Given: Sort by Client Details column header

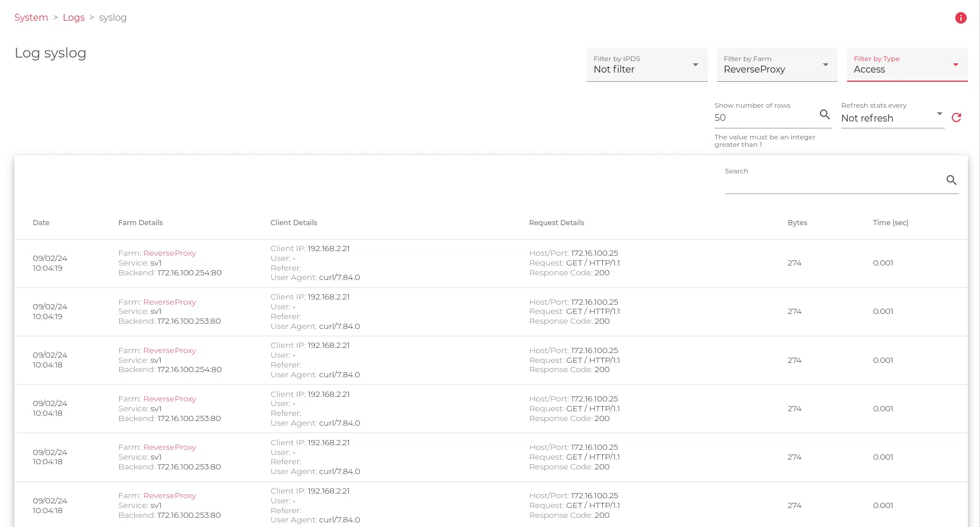Looking at the screenshot, I should tap(294, 223).
